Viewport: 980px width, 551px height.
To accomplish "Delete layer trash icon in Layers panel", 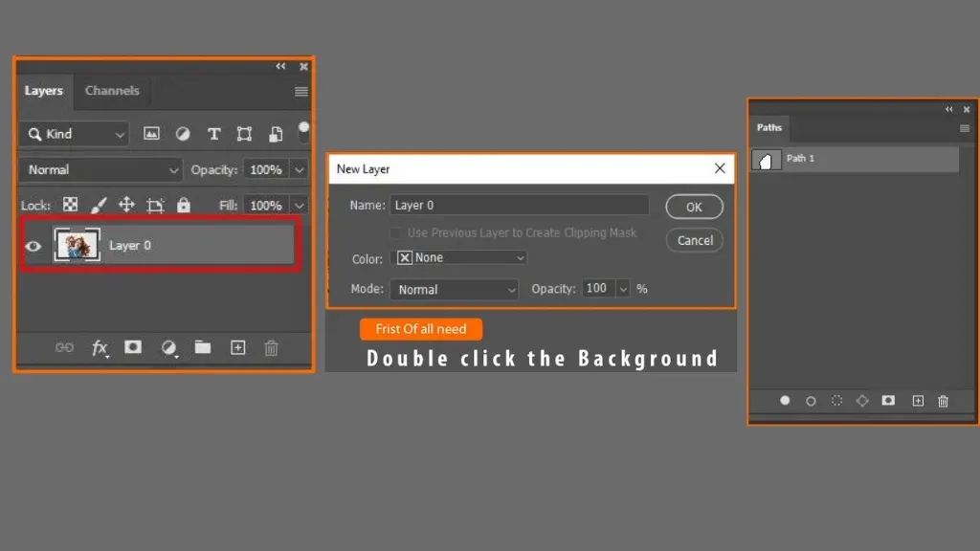I will [271, 348].
